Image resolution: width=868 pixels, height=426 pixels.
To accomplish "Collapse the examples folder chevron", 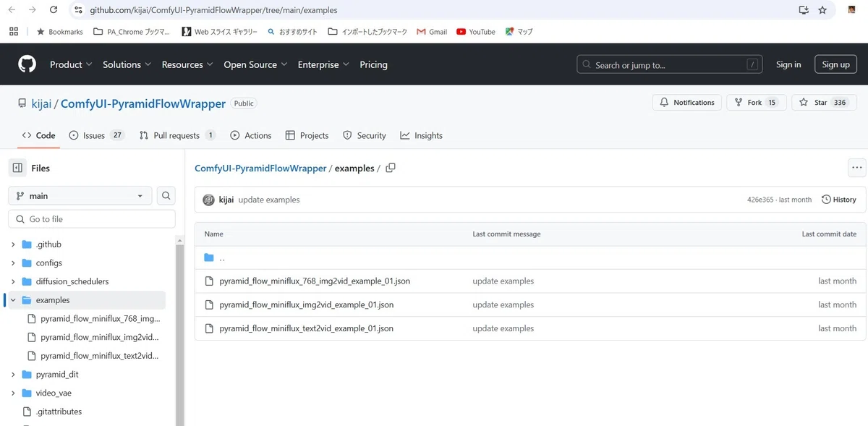I will 13,300.
